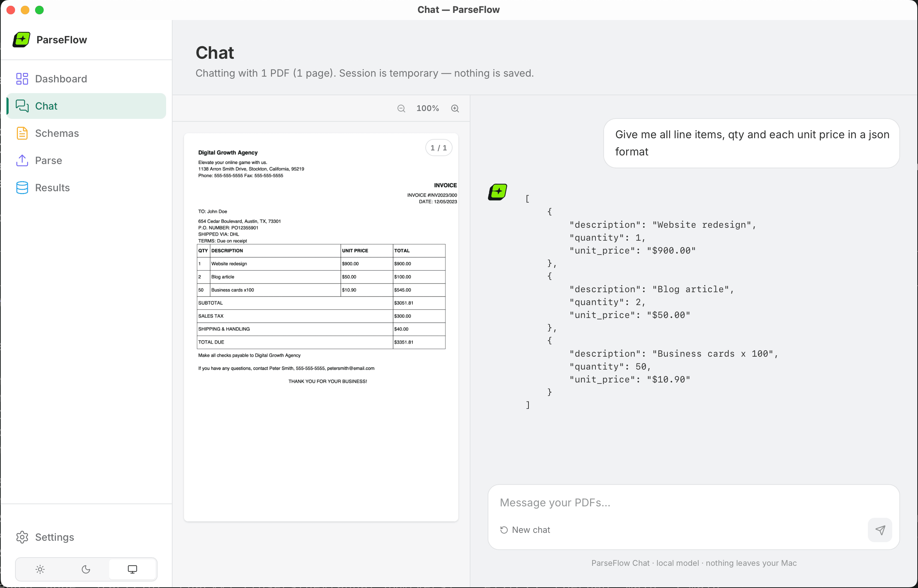
Task: Send the message with paper plane button
Action: point(880,530)
